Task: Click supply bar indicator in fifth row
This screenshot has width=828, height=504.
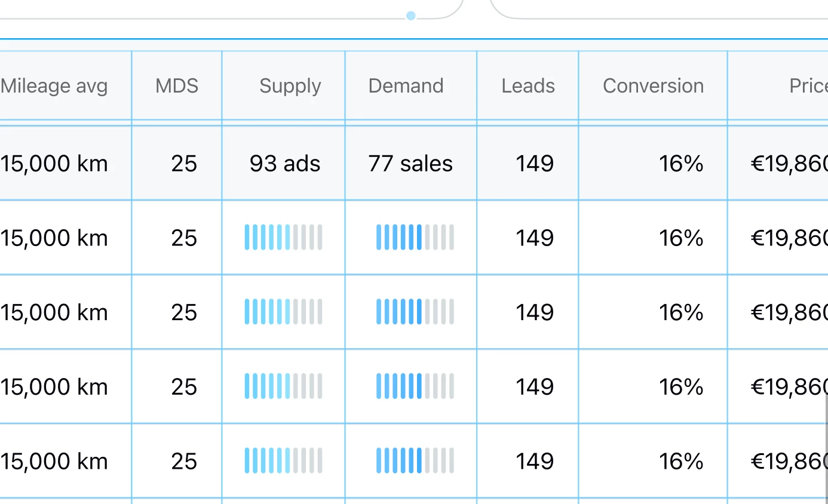Action: [x=284, y=461]
